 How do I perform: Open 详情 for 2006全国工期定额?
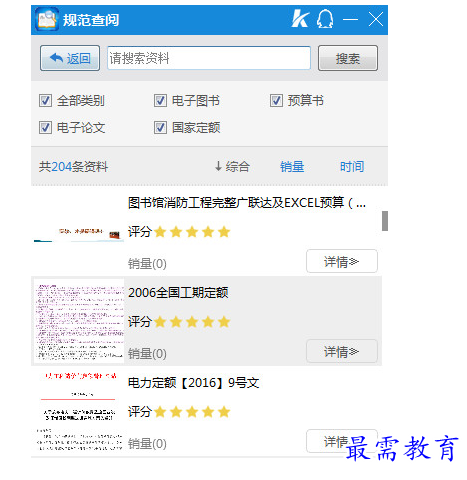tap(342, 351)
